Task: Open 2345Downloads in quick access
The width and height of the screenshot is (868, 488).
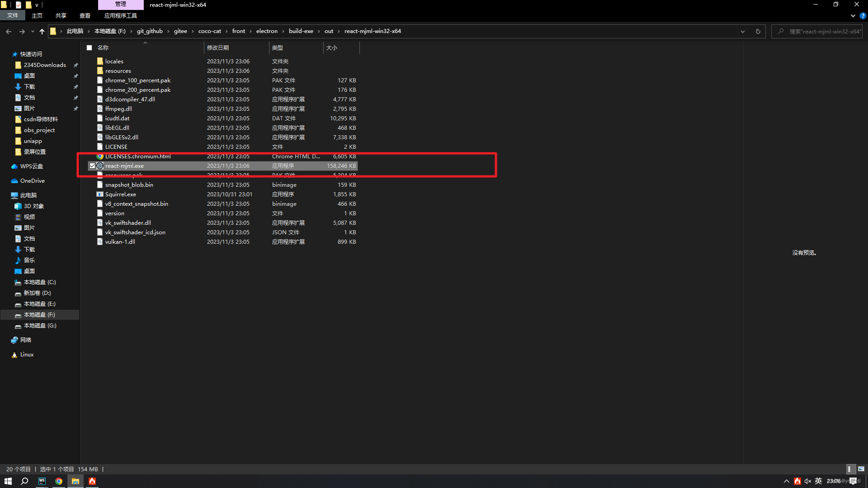Action: pyautogui.click(x=45, y=65)
